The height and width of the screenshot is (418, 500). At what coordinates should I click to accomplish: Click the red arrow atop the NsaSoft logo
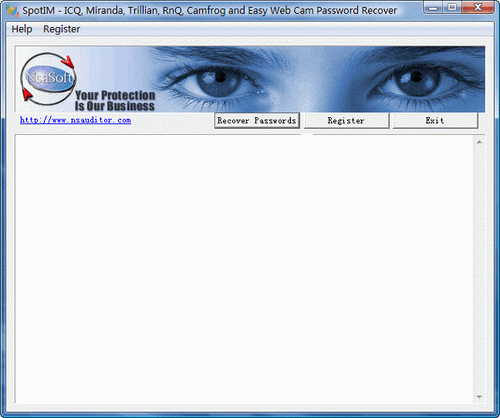click(69, 62)
